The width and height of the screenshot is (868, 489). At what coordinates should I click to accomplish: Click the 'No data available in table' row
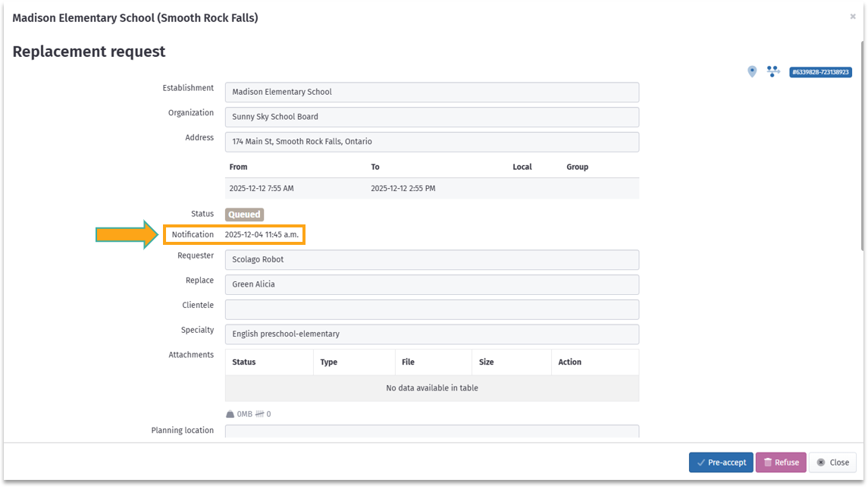432,388
